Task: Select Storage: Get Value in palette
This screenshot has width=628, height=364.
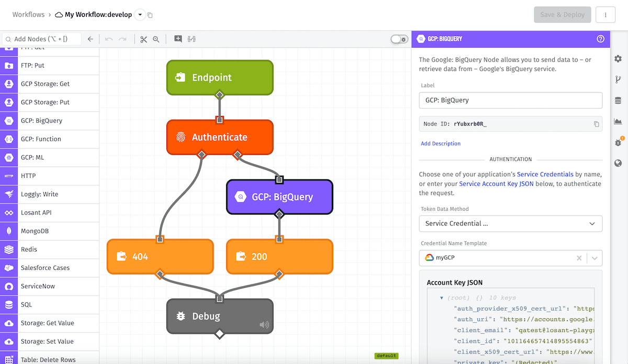Action: pos(50,323)
